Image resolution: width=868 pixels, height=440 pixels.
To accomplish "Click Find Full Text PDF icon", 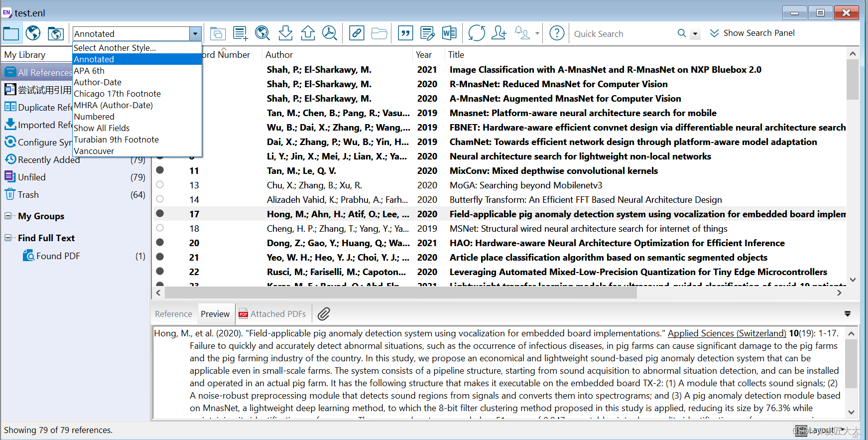I will point(329,33).
